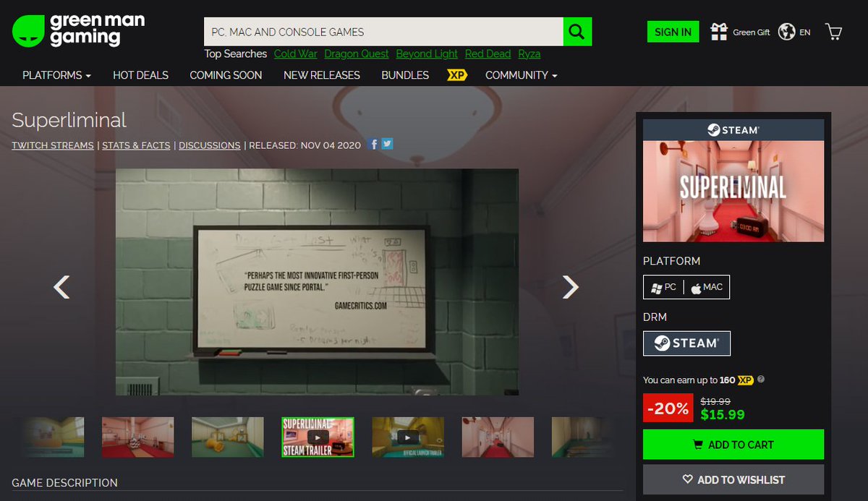Select the red carpet room thumbnail

click(x=137, y=437)
